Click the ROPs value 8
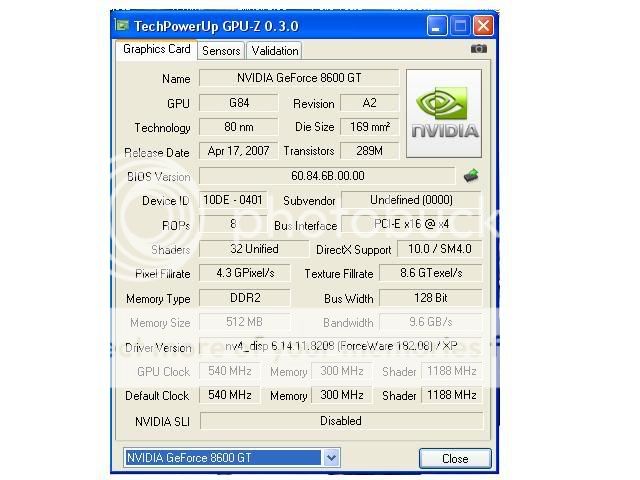Viewport: 640px width, 480px height. [x=233, y=224]
